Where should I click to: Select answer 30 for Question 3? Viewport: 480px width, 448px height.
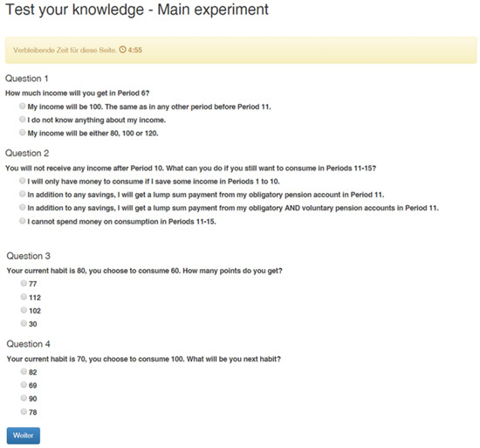point(24,323)
